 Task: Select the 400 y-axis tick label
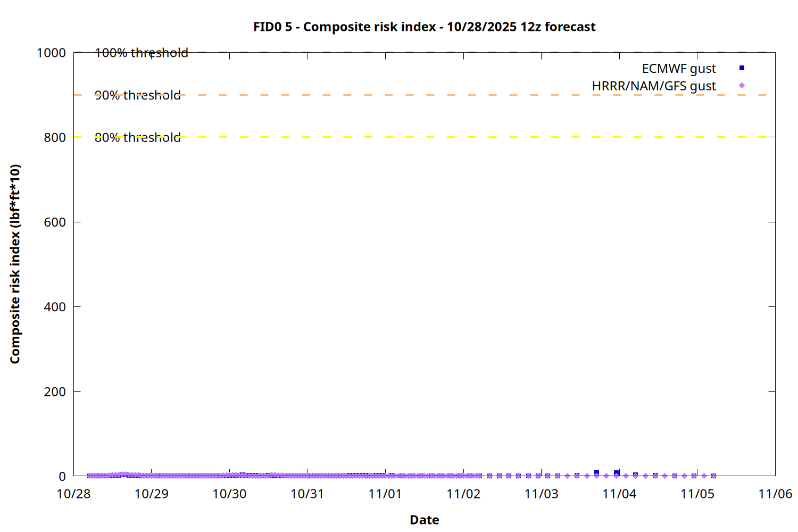pyautogui.click(x=55, y=307)
